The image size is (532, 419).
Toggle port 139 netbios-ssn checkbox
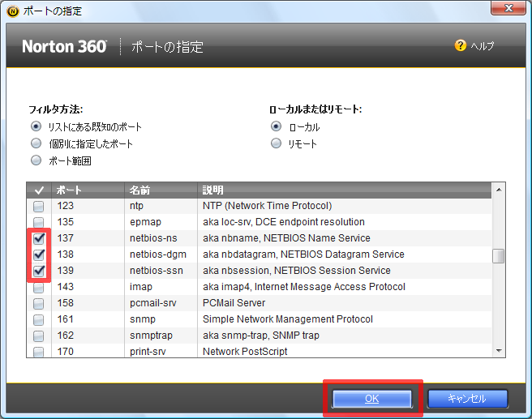pyautogui.click(x=39, y=271)
